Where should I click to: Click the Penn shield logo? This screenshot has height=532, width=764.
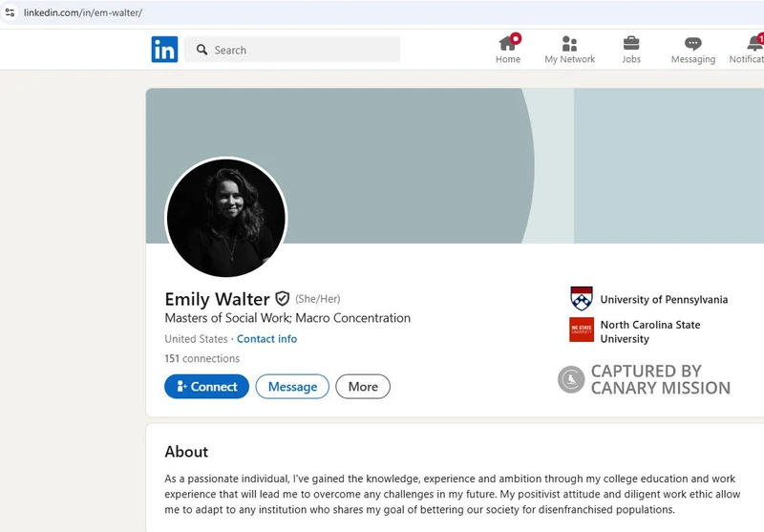pos(582,299)
